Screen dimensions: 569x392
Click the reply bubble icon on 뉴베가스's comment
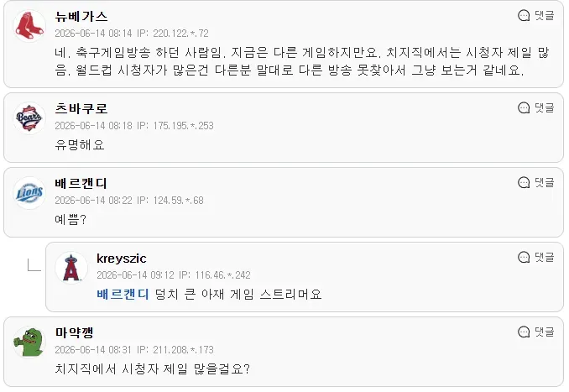coord(524,16)
